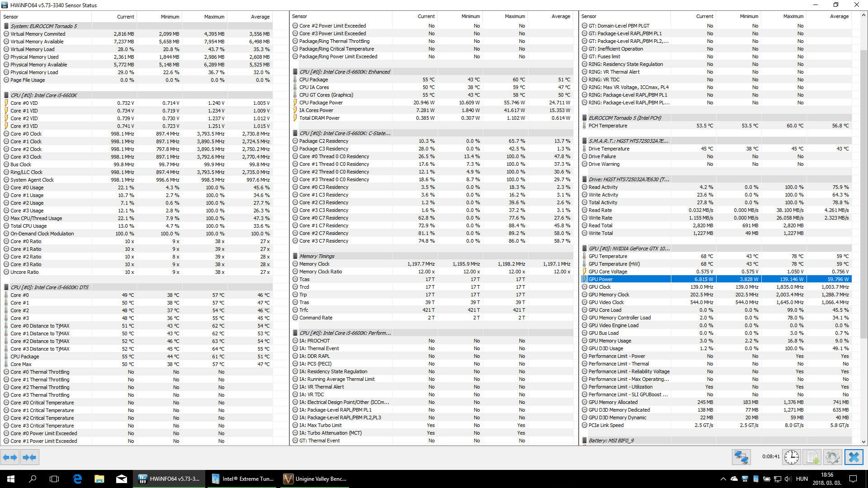The image size is (868, 488).
Task: Select the Intel Core i5-6600K: DTS group header
Action: 137,287
